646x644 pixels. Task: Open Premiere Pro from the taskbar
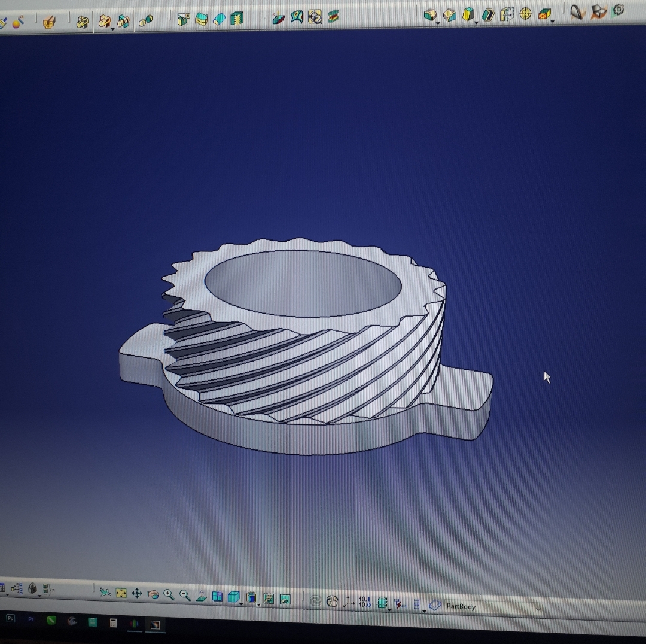[x=31, y=619]
